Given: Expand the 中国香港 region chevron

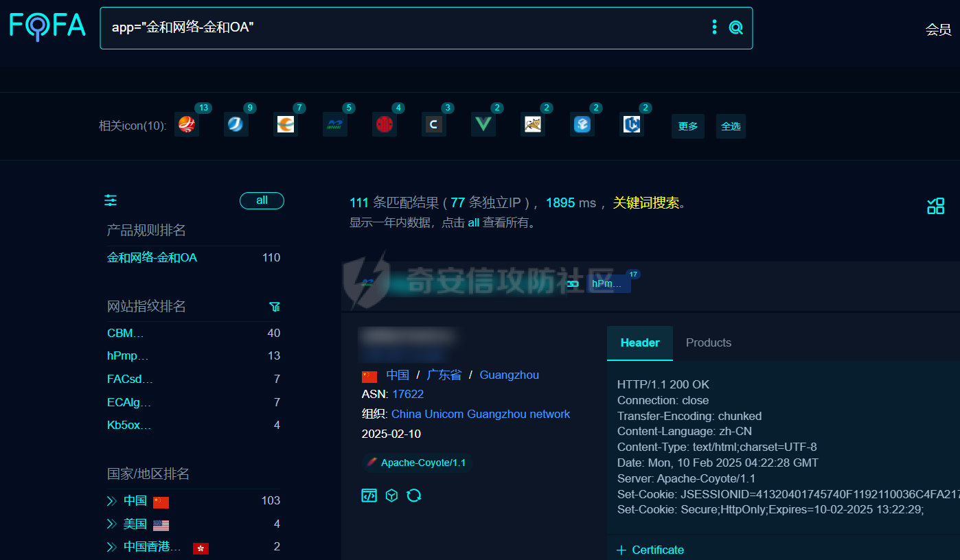Looking at the screenshot, I should coord(112,547).
